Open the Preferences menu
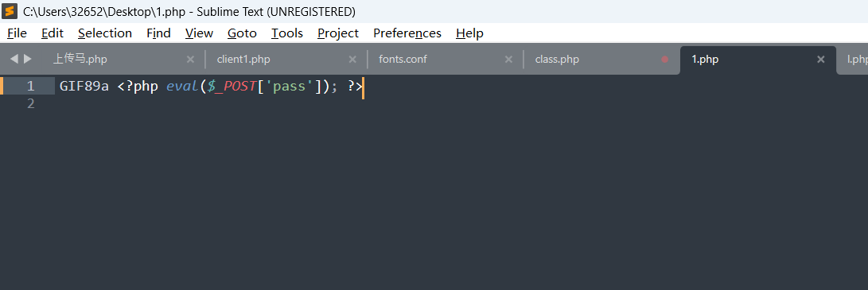Screen dimensions: 868x290 coord(407,33)
